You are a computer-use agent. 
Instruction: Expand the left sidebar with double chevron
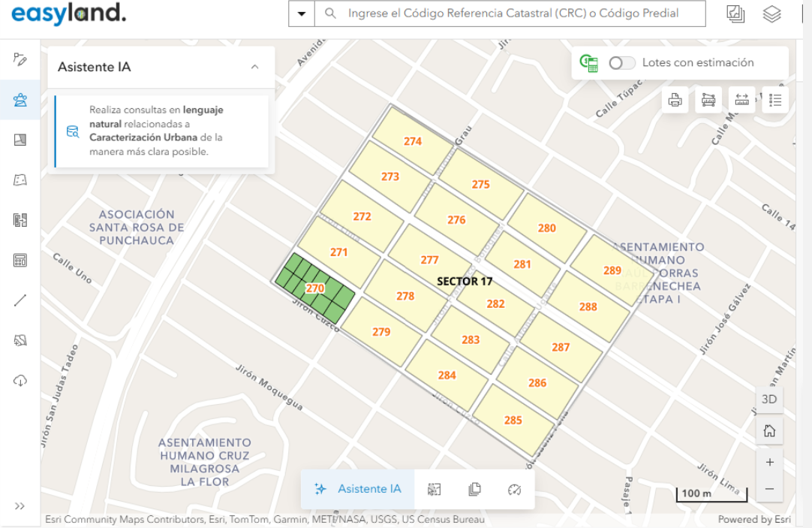pos(20,505)
